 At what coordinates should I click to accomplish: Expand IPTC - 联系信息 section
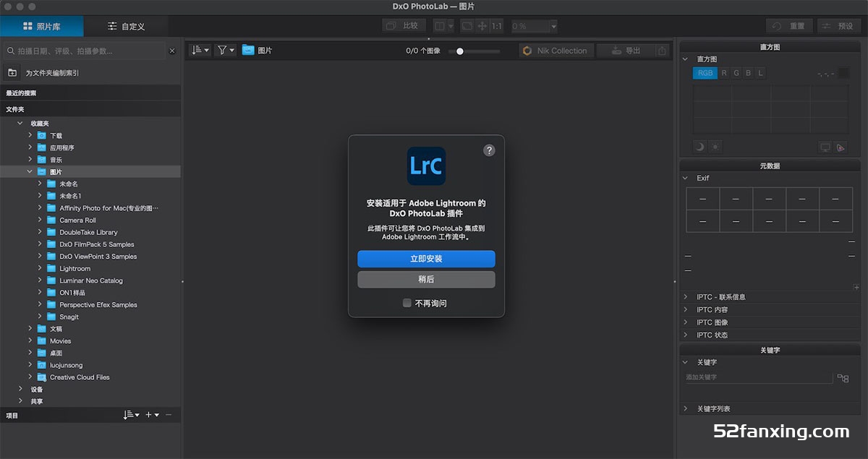click(x=686, y=296)
